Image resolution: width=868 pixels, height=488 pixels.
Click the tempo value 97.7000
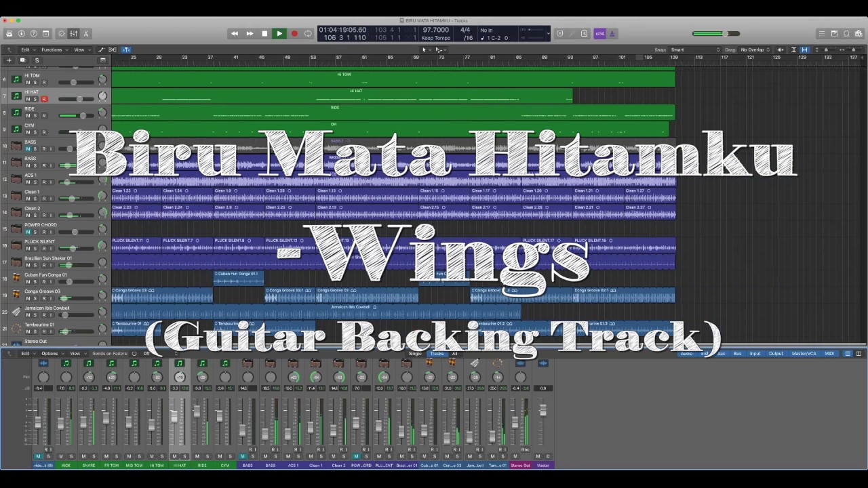tap(436, 30)
